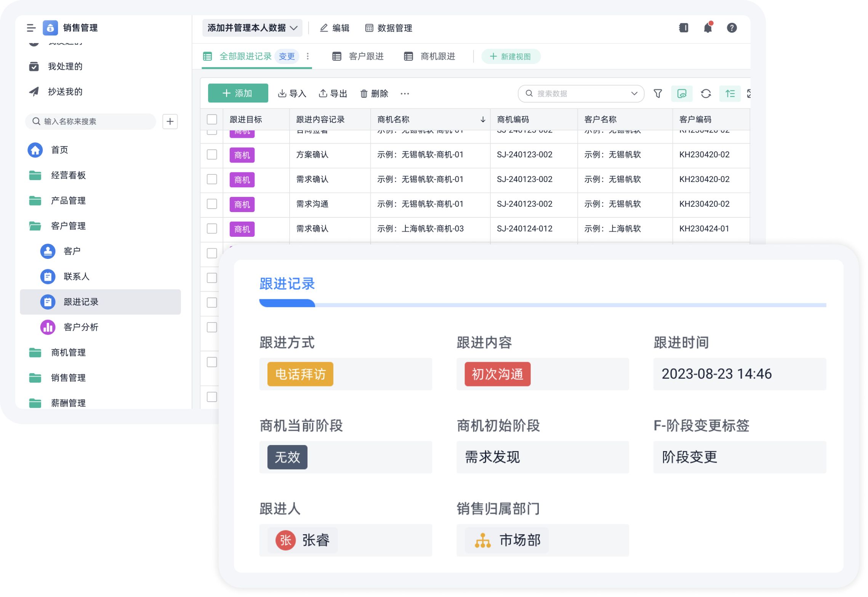Open the 首页 home icon
Image resolution: width=868 pixels, height=597 pixels.
(x=35, y=150)
